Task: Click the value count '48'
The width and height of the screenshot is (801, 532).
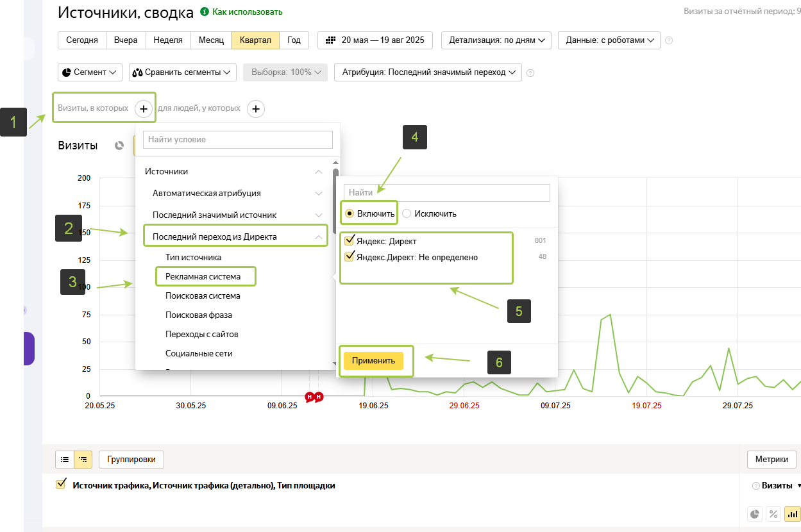Action: click(x=543, y=256)
